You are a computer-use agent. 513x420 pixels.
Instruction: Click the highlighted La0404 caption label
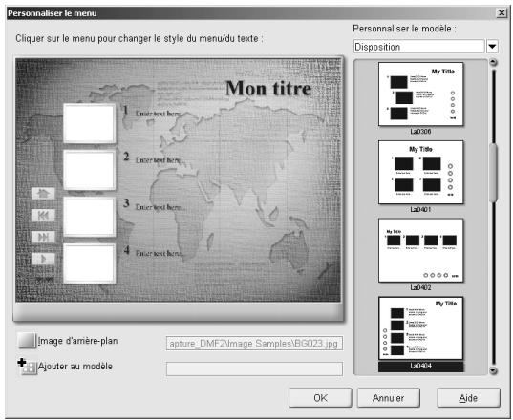point(420,367)
